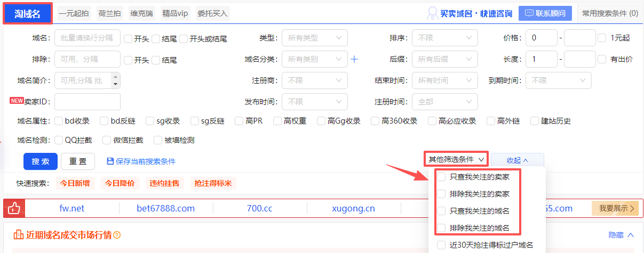644x253 pixels.
Task: Open fw.net domain link
Action: [x=72, y=208]
